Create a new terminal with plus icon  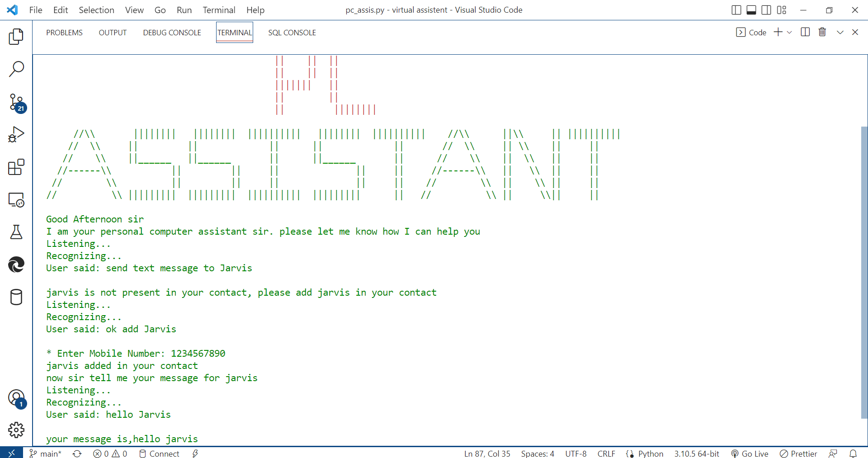778,32
